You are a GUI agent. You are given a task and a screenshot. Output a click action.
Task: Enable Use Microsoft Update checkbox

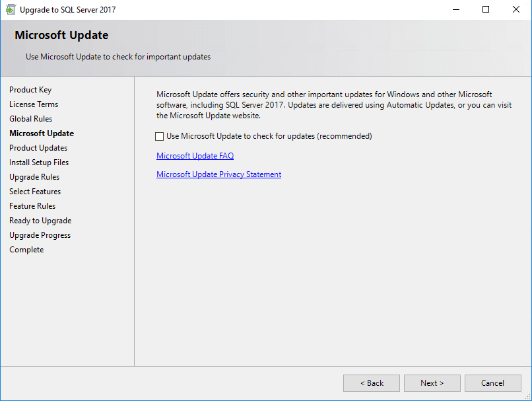(159, 137)
